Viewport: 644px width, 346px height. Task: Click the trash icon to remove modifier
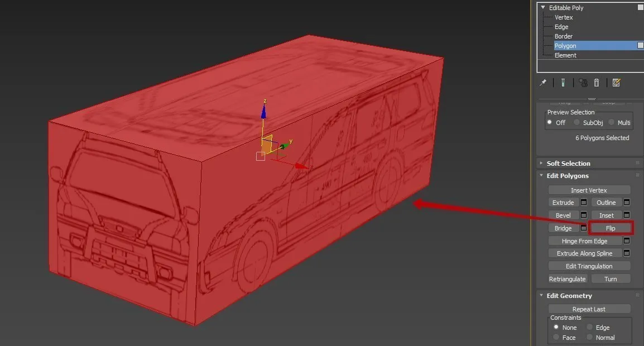click(x=596, y=83)
